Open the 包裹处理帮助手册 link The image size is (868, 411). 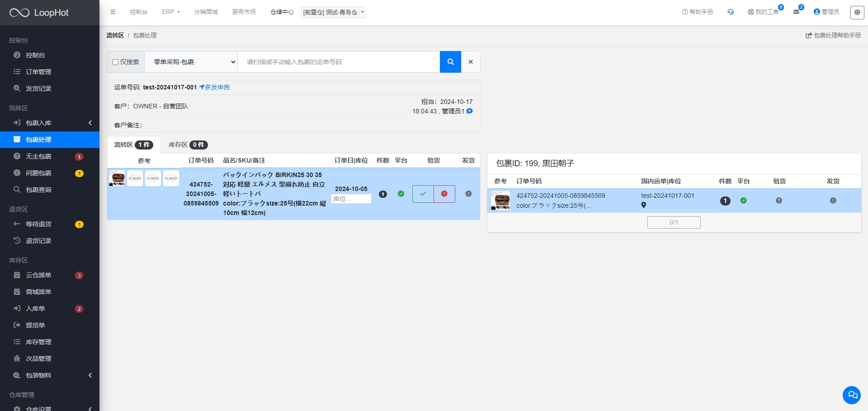[833, 35]
